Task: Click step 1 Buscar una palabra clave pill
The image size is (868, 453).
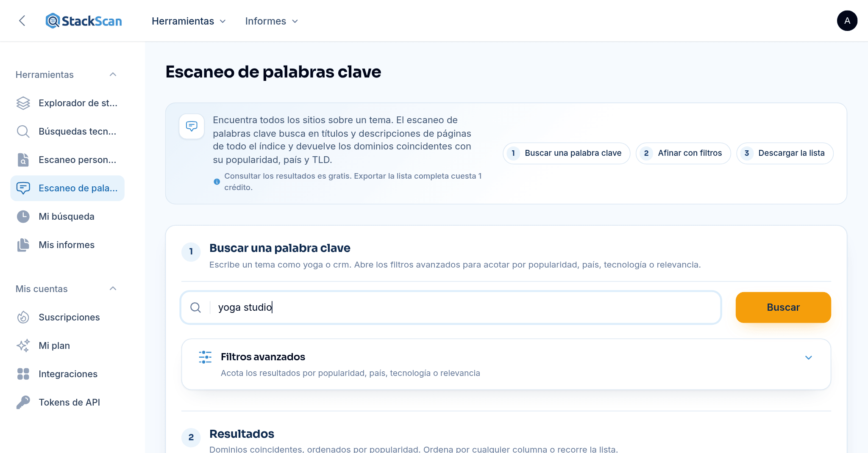Action: pyautogui.click(x=566, y=153)
